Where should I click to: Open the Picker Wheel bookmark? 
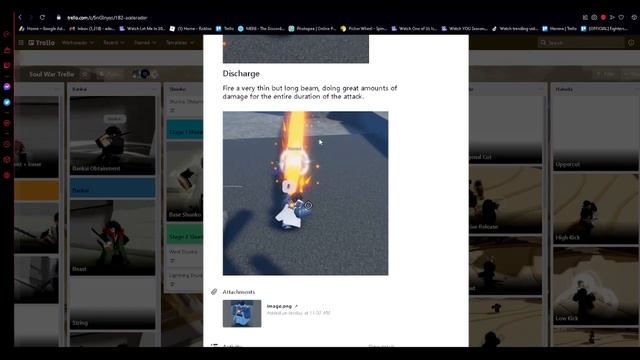(364, 29)
